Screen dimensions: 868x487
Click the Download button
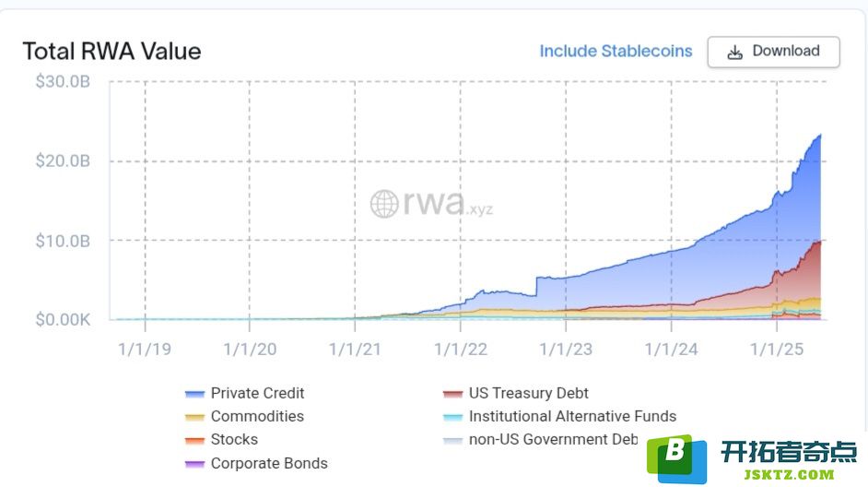coord(773,52)
